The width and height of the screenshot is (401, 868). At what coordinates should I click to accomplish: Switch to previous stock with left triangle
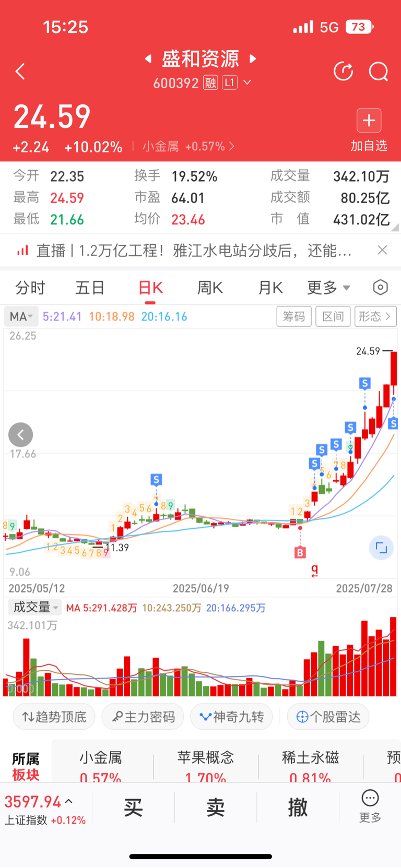(x=148, y=58)
